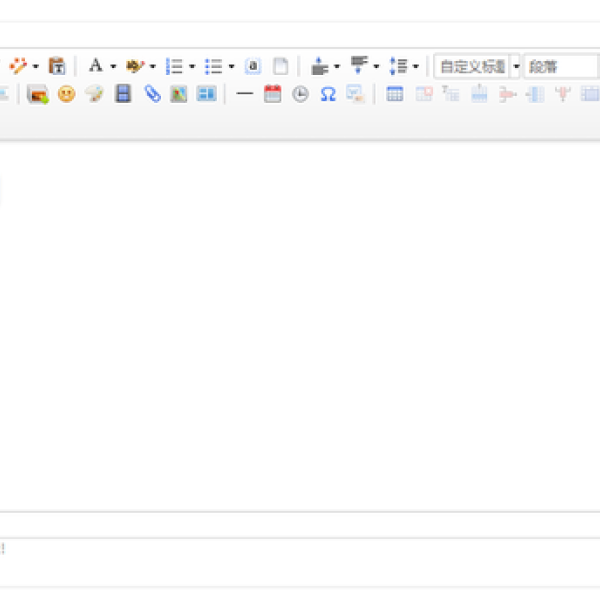Insert a video using the film icon
This screenshot has width=600, height=600.
pyautogui.click(x=123, y=94)
